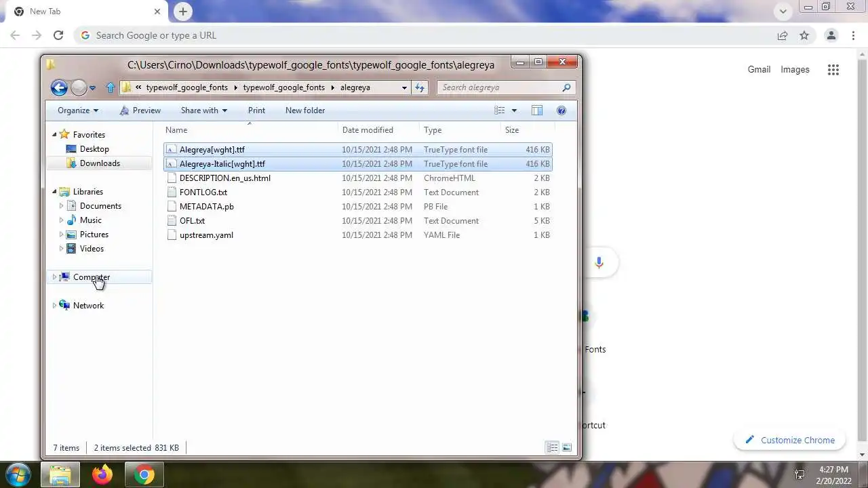Click the DESCRIPTION.en_us.html file icon
Viewport: 868px width, 488px height.
(x=172, y=178)
